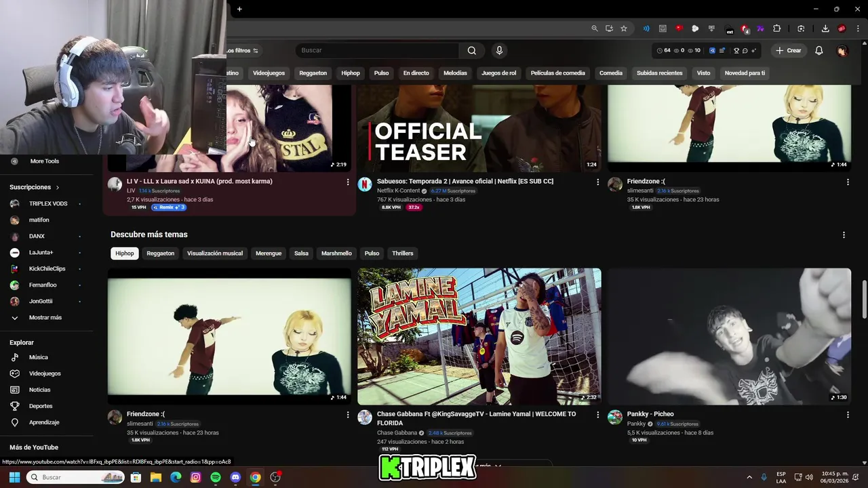This screenshot has width=868, height=488.
Task: Click the zoom magnifier in address bar
Action: pyautogui.click(x=595, y=28)
